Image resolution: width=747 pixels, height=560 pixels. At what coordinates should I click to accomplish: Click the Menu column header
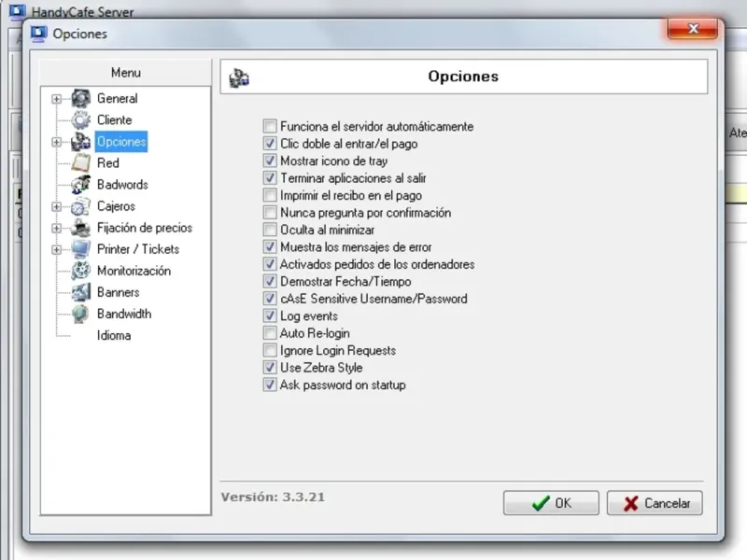click(126, 73)
